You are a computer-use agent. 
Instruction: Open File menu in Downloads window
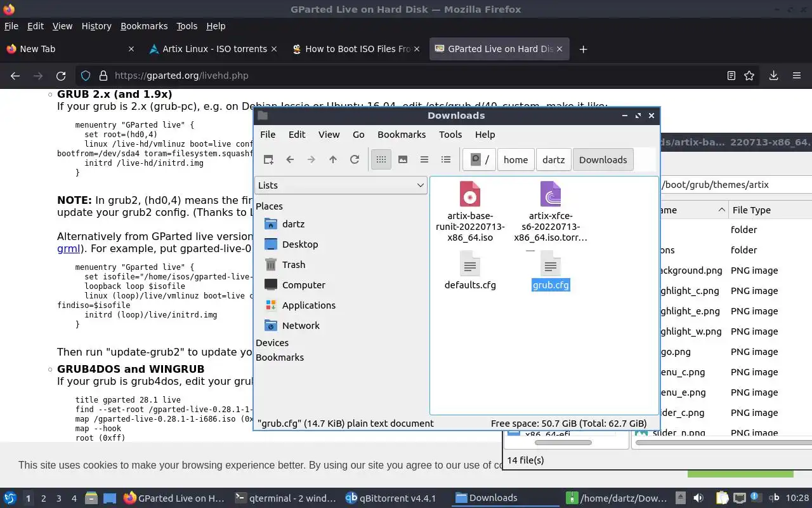(268, 134)
